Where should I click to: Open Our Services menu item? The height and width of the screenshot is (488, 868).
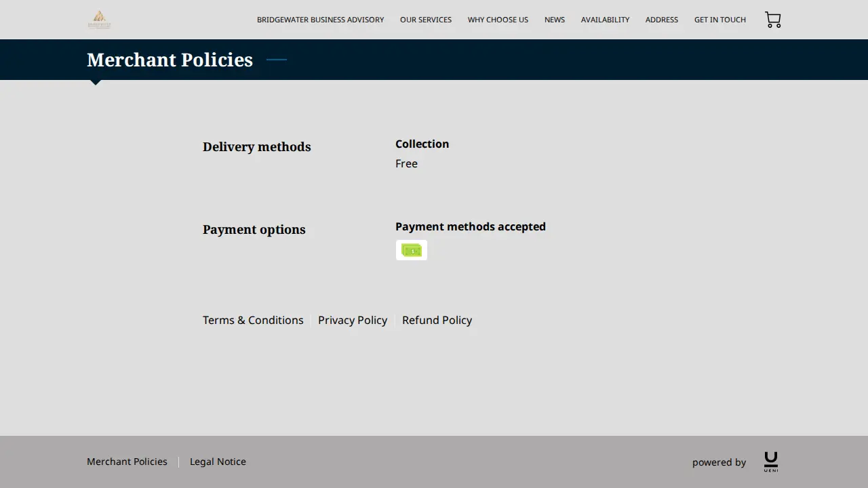(426, 20)
